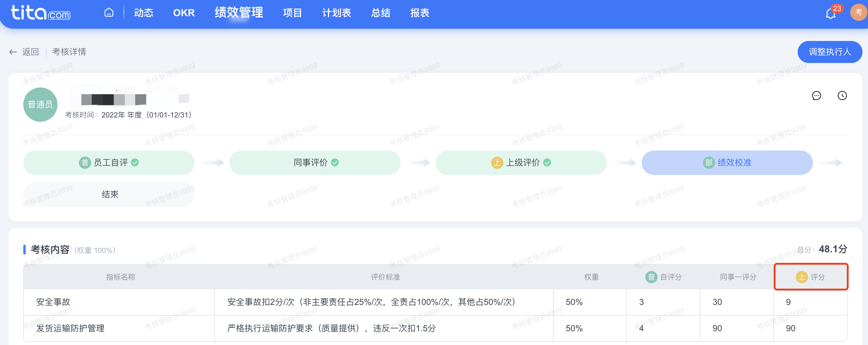Click the 上 badge in 评分 header
Screen dimensions: 868x345
tap(802, 277)
